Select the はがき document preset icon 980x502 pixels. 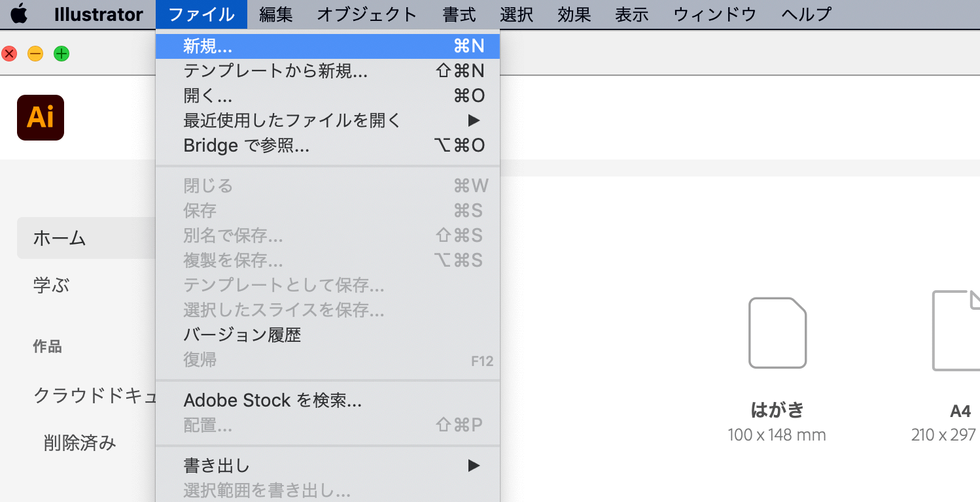(777, 333)
